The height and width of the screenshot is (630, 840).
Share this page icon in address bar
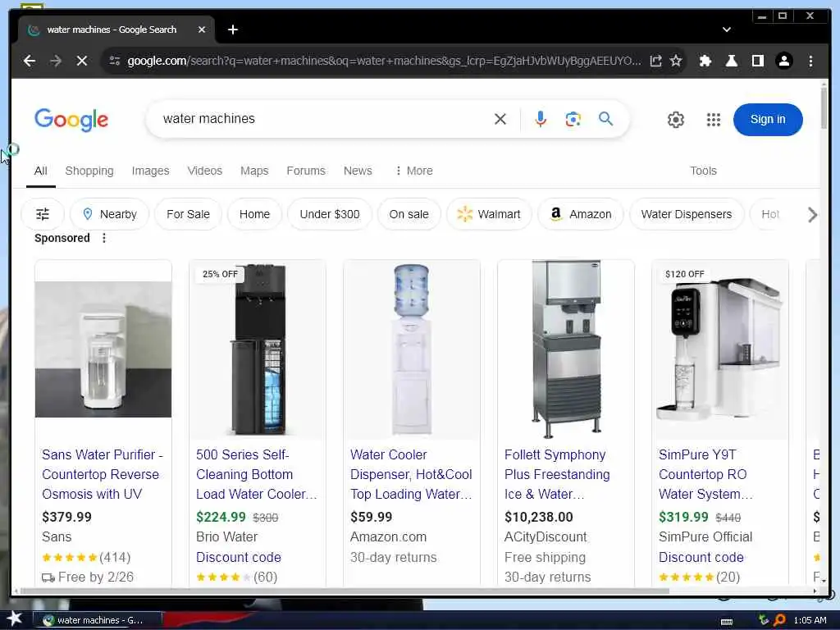tap(655, 61)
